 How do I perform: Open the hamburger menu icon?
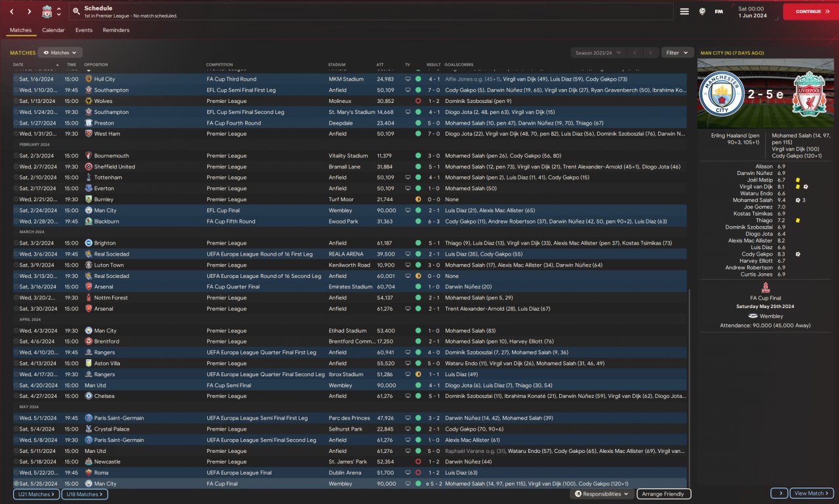point(684,11)
